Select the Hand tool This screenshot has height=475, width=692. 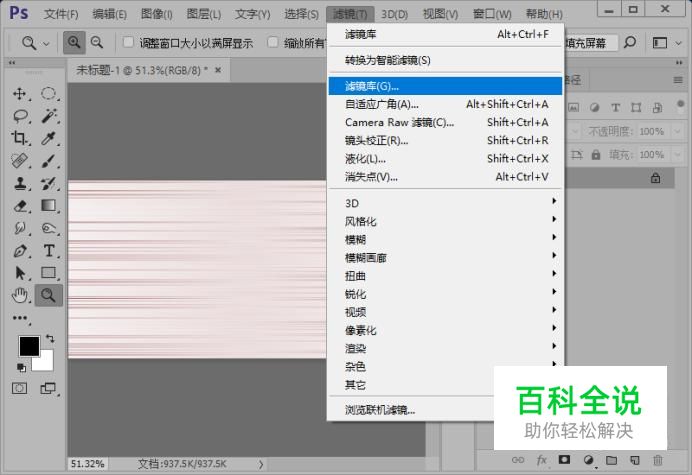pos(19,295)
